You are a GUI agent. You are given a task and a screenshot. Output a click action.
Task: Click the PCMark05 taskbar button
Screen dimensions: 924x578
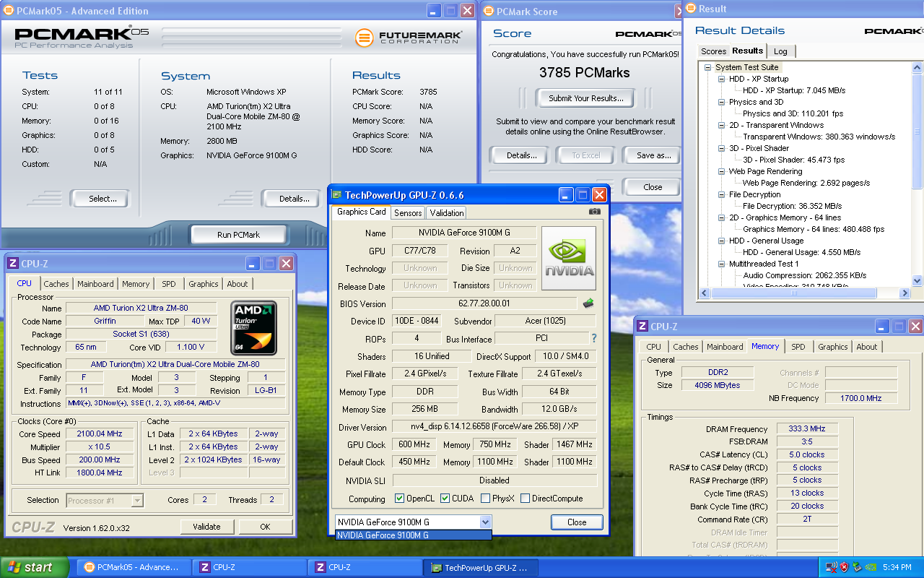click(134, 567)
